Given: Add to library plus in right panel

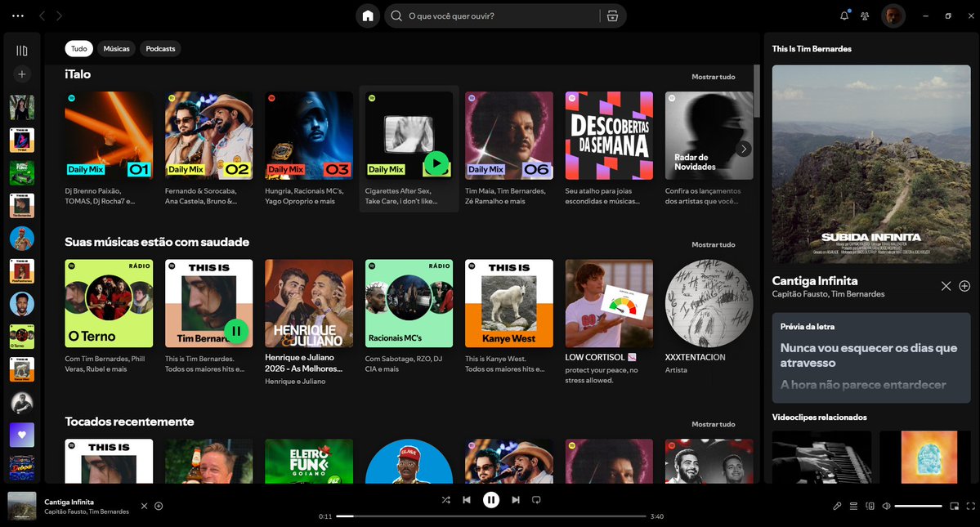Looking at the screenshot, I should (x=964, y=286).
